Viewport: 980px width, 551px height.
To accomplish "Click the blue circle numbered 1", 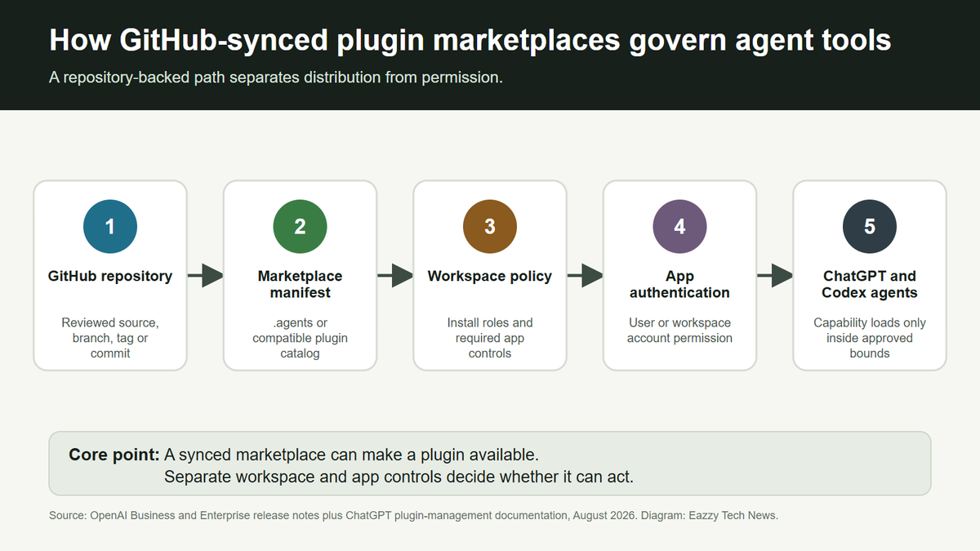I will [110, 226].
